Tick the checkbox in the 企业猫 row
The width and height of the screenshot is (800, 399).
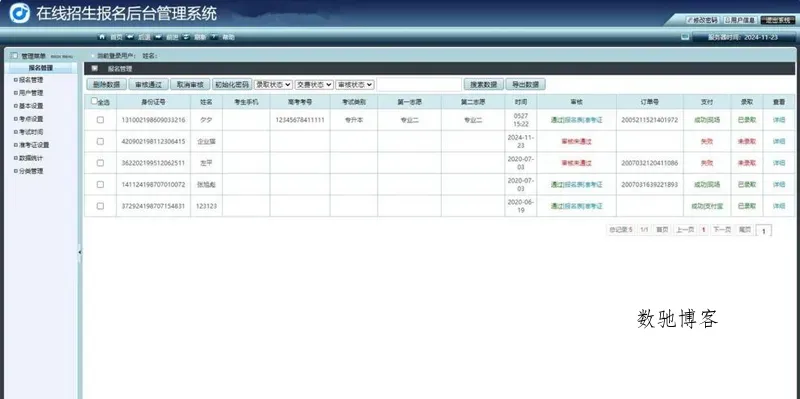100,141
